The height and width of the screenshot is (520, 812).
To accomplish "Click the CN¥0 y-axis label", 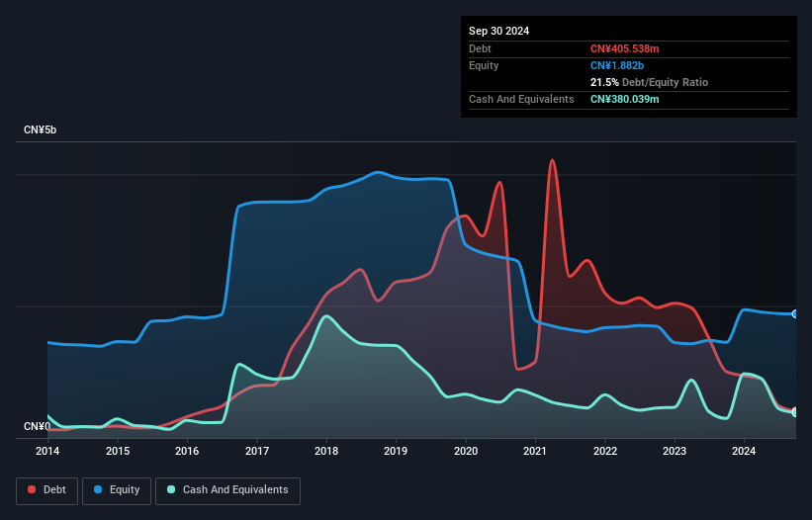I will (x=38, y=426).
